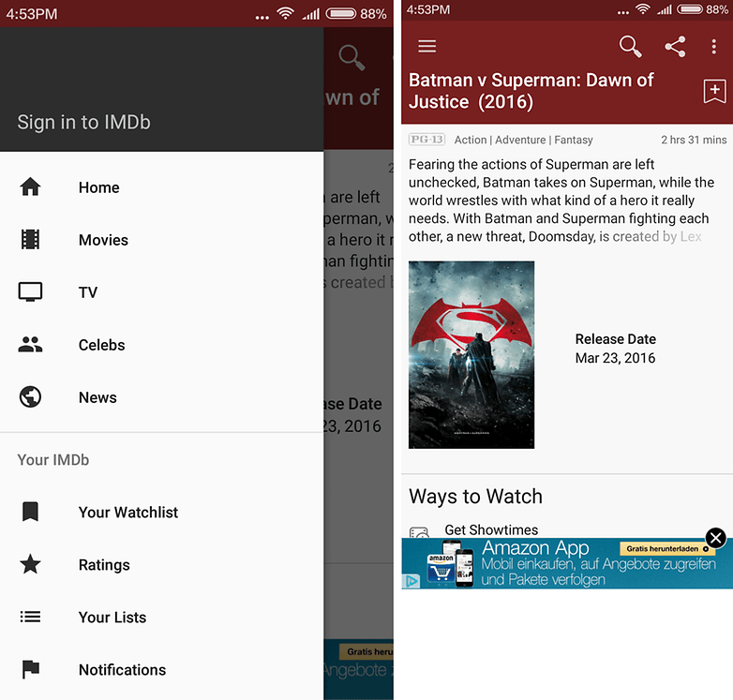Add movie to watchlist with bookmark plus icon
This screenshot has width=733, height=700.
tap(714, 91)
